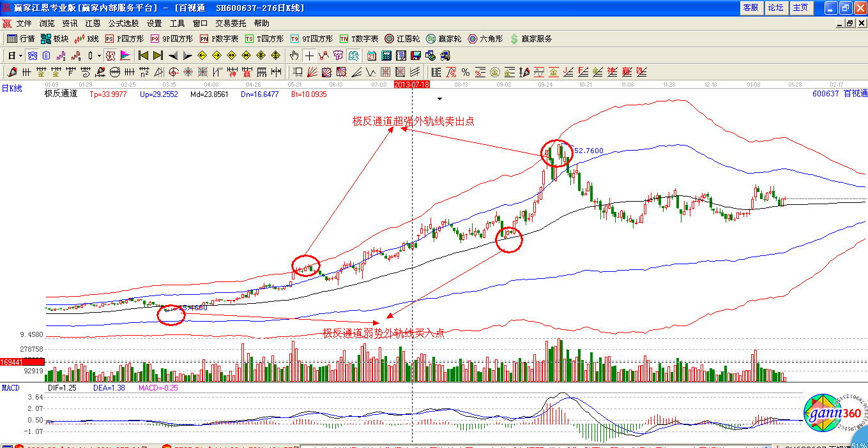The image size is (868, 448).
Task: Click the 论坛 forum button
Action: click(x=775, y=8)
